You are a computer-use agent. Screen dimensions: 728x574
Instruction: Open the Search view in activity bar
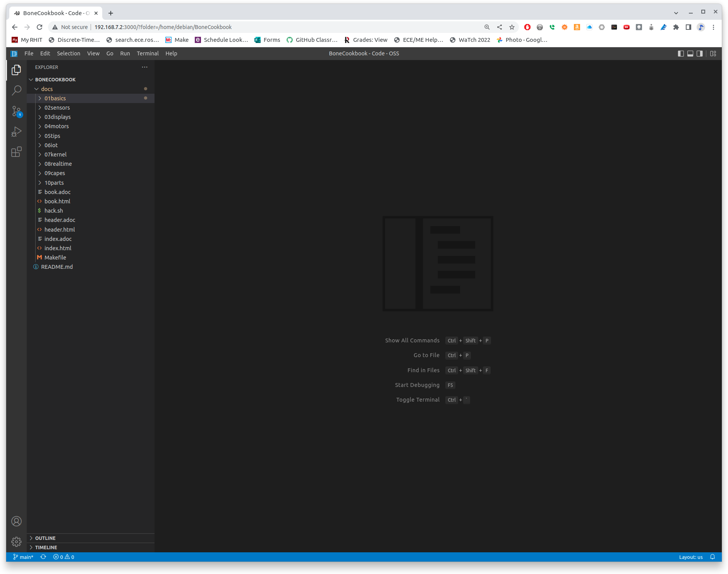16,91
